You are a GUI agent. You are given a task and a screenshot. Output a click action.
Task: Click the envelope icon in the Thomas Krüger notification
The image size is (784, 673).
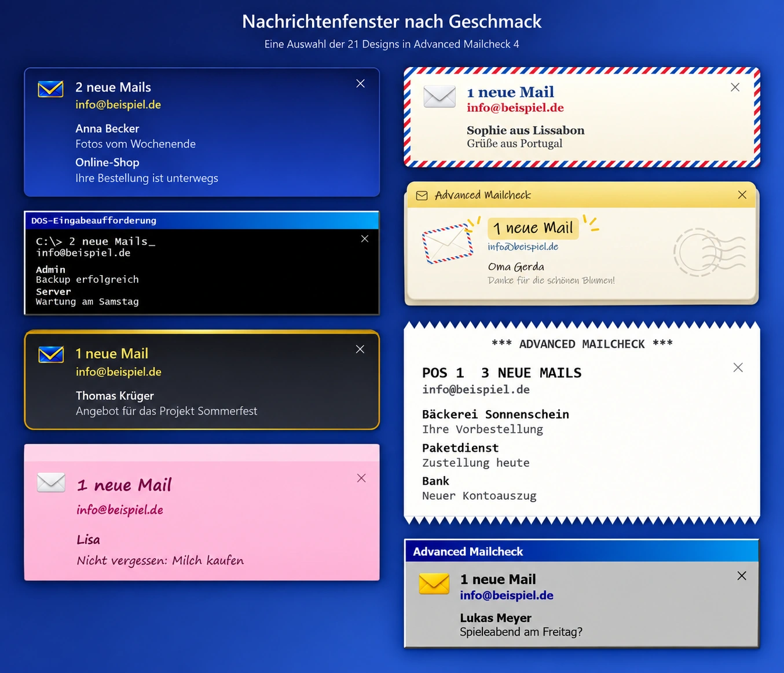pos(51,354)
